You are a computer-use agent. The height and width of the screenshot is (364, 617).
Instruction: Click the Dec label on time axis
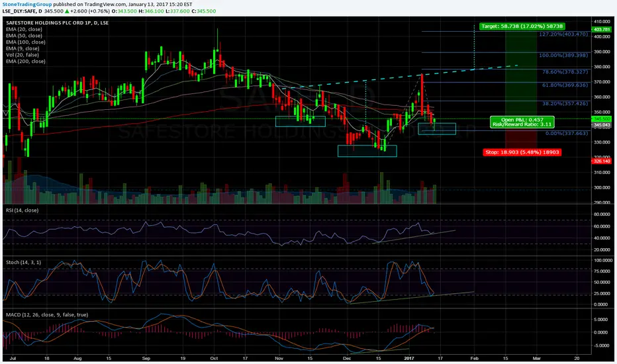347,359
